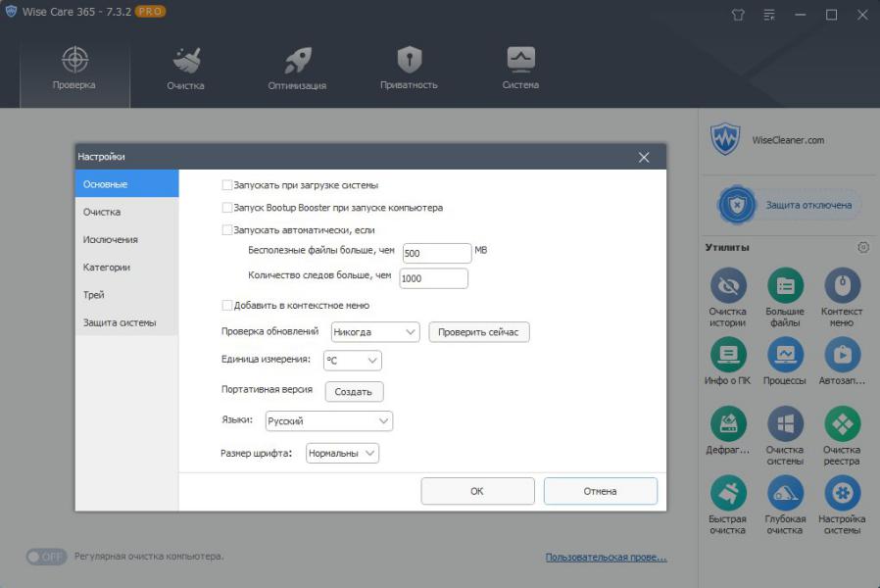This screenshot has height=588, width=880.
Task: Open the Контекст меню utility icon
Action: coord(842,286)
